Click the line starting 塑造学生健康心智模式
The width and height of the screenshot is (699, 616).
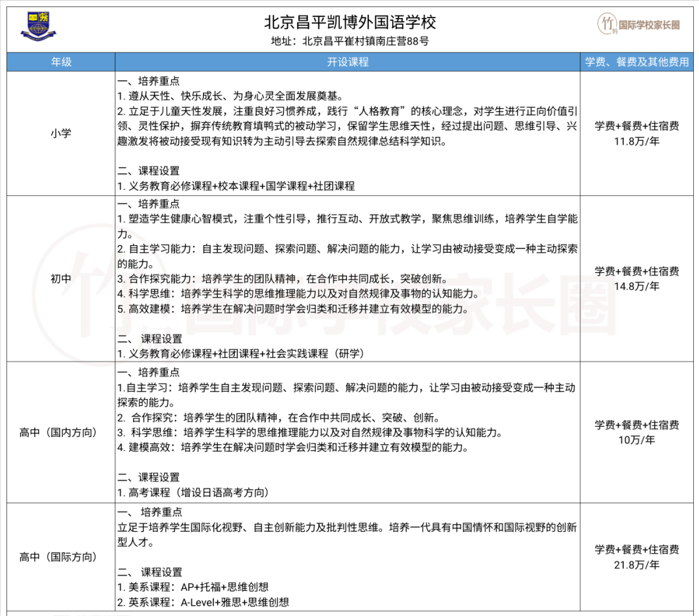[x=348, y=226]
